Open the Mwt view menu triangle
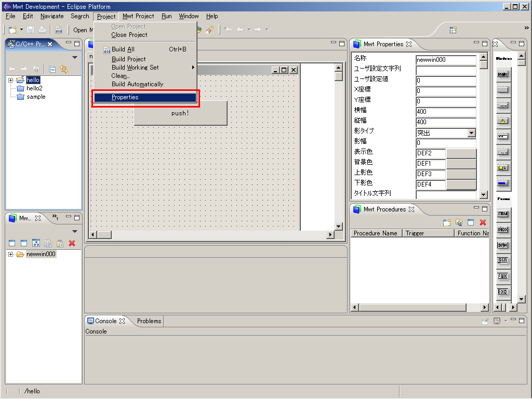 (x=75, y=231)
